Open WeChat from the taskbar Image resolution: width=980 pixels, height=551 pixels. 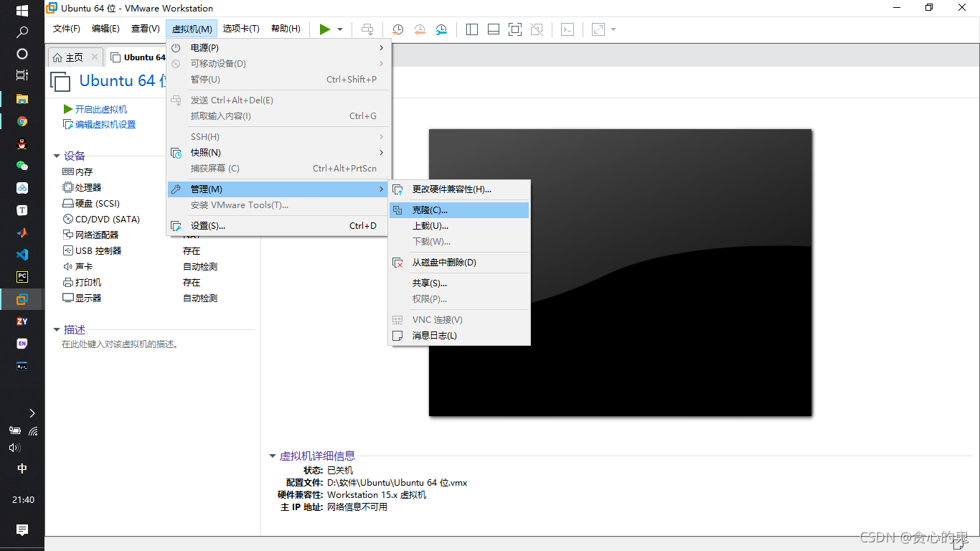point(22,166)
